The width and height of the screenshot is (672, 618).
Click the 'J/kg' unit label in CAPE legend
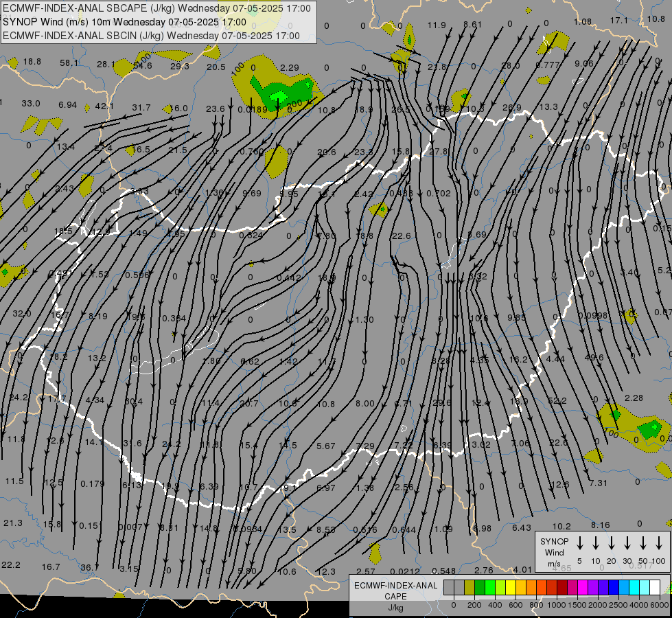click(x=395, y=607)
